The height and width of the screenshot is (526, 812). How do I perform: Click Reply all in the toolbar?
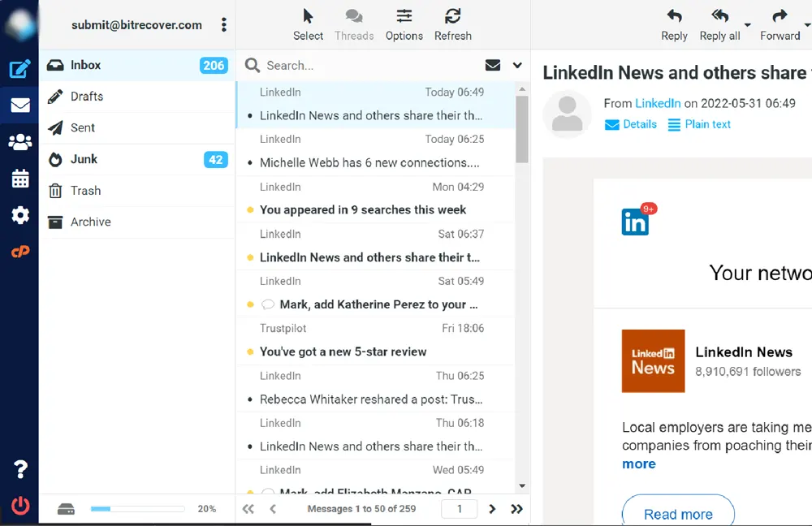click(x=719, y=25)
